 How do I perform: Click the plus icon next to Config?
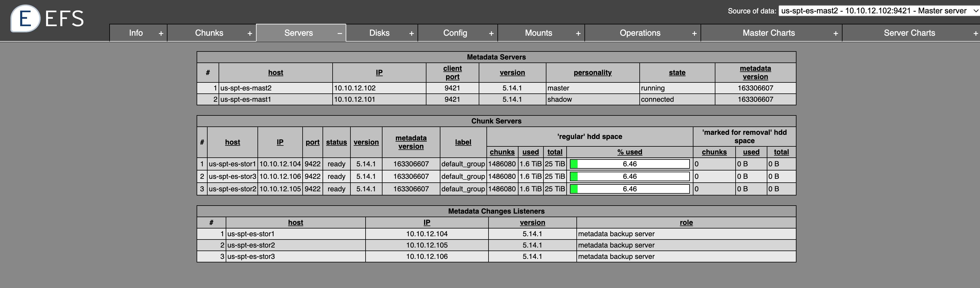pyautogui.click(x=491, y=33)
